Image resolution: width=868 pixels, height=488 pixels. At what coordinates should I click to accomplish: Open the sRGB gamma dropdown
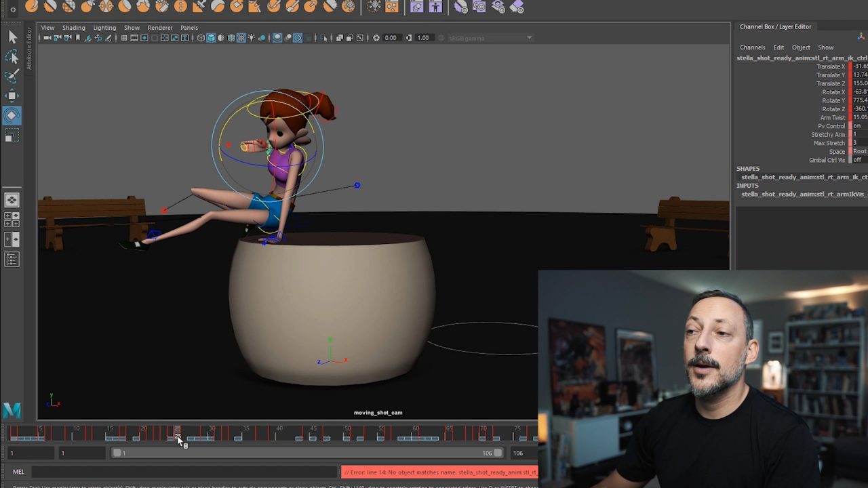click(529, 38)
